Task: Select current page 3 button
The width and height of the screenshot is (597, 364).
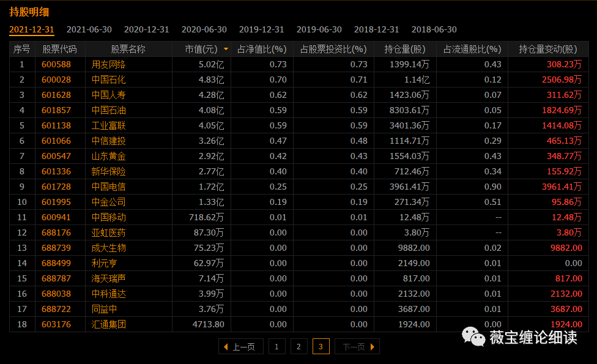Action: 321,346
